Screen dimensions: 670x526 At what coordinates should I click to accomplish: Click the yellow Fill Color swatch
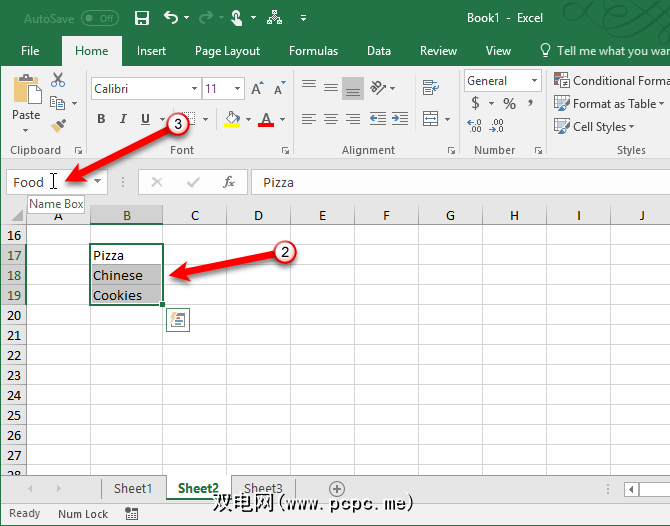[232, 120]
